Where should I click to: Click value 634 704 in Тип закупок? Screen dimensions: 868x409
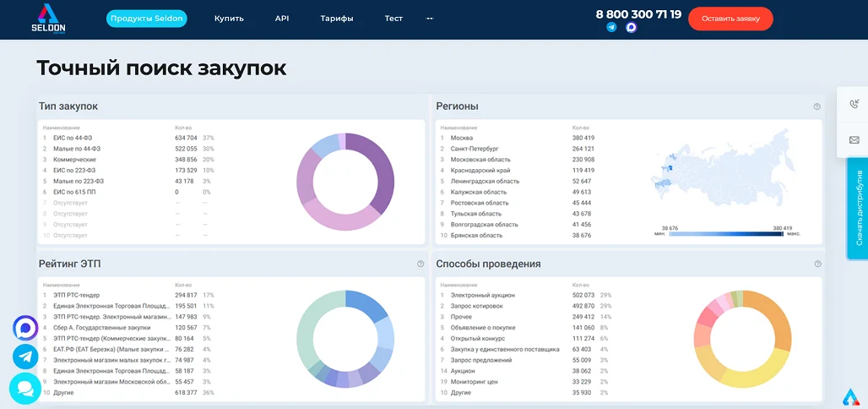pos(186,138)
